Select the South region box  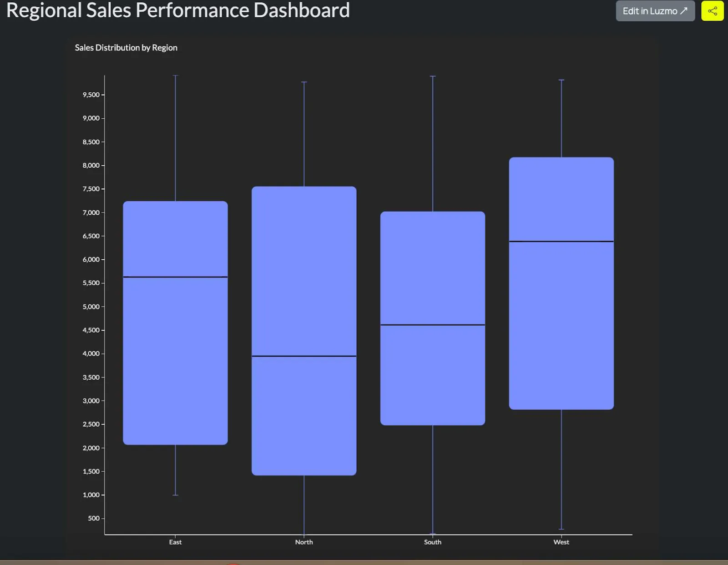(433, 318)
